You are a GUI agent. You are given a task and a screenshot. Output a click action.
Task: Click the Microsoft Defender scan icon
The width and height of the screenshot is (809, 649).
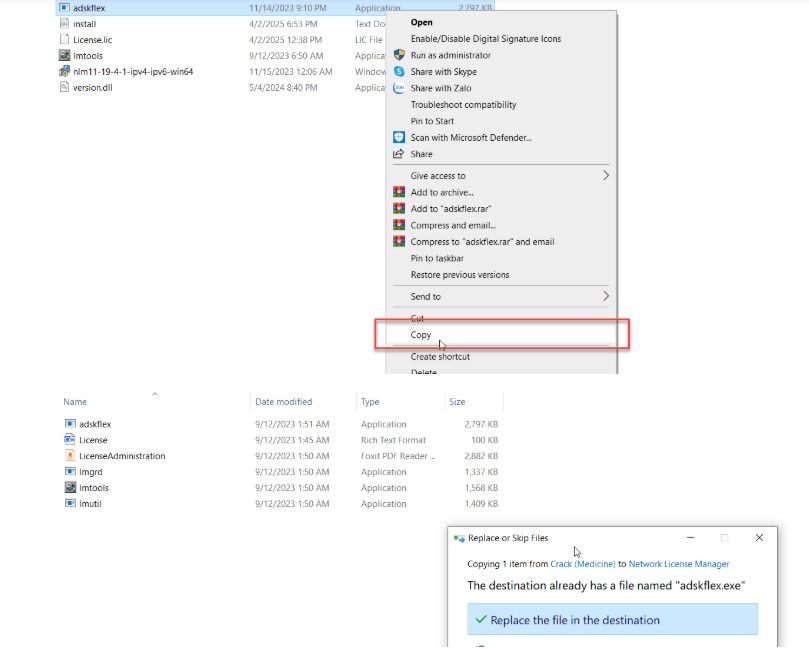399,137
